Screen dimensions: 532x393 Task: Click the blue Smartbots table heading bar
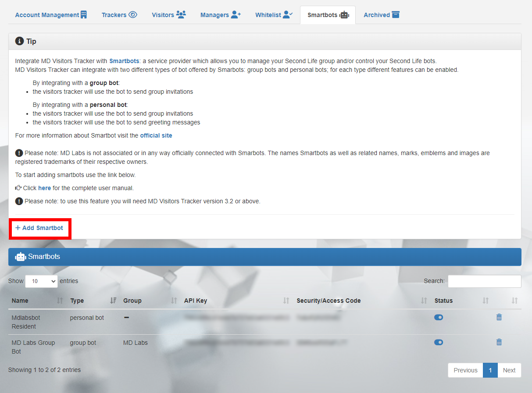pos(265,257)
